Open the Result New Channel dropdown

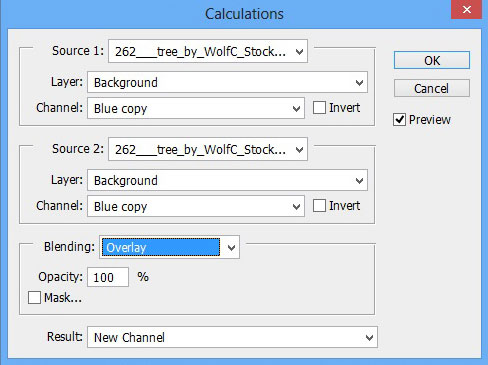click(232, 337)
